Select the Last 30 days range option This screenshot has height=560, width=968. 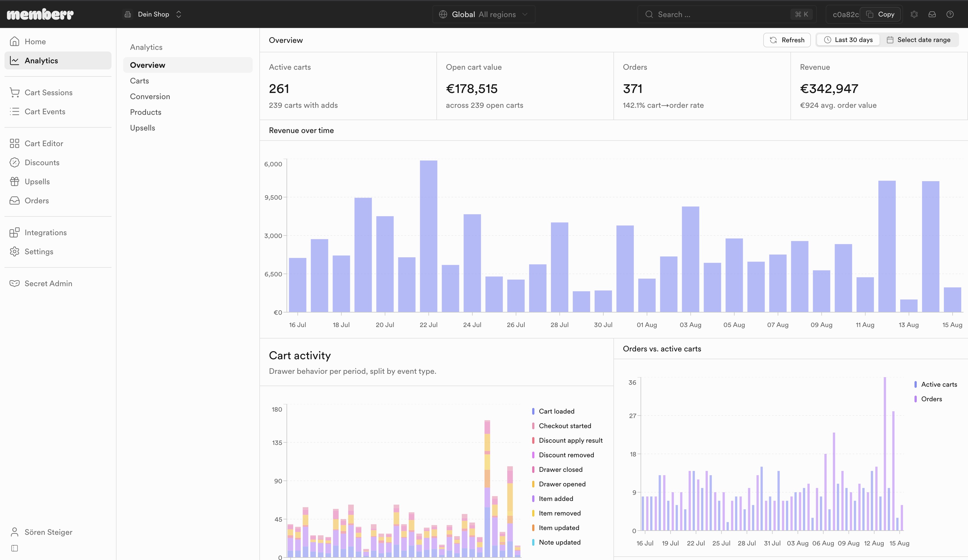point(848,40)
